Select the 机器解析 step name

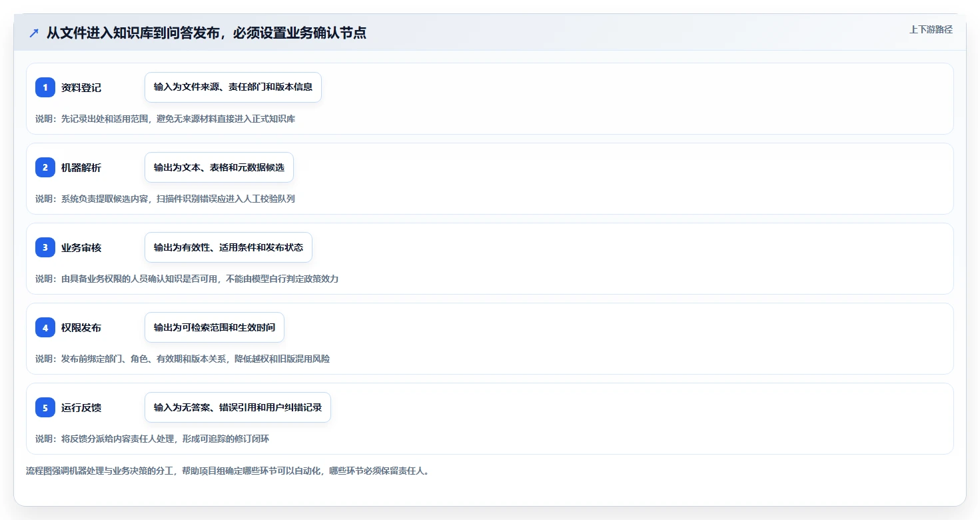(81, 167)
